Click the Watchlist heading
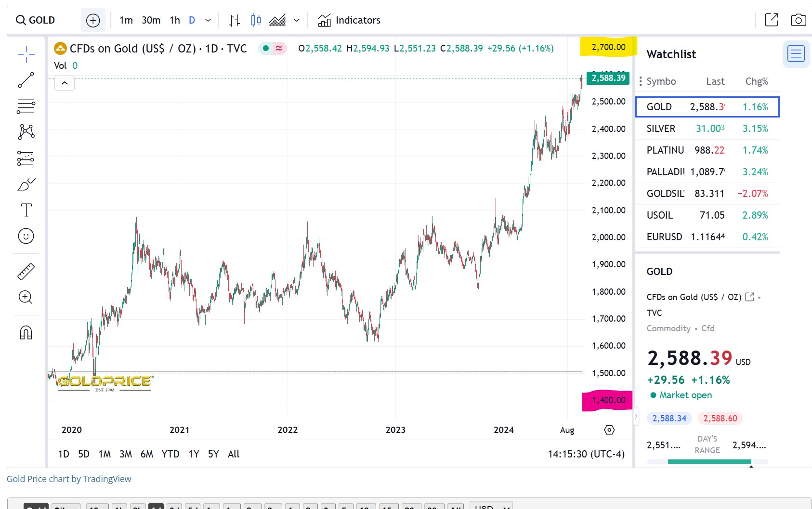Viewport: 812px width, 509px height. click(671, 54)
